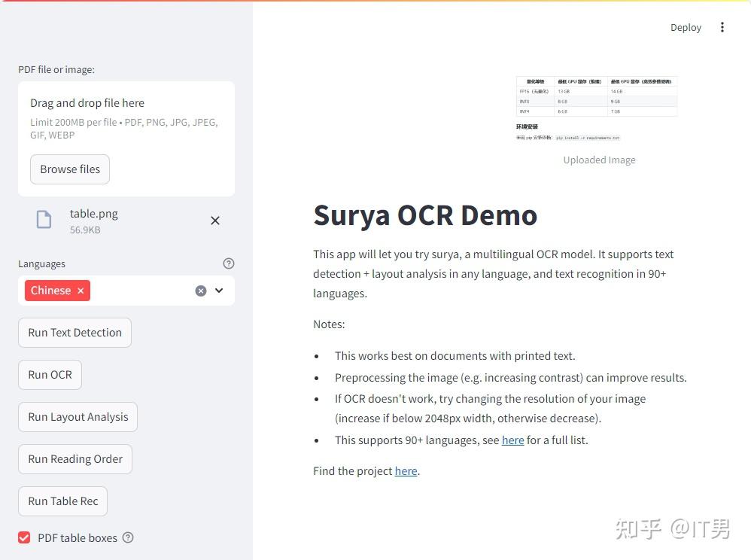
Task: Click the Deploy button
Action: [x=686, y=27]
